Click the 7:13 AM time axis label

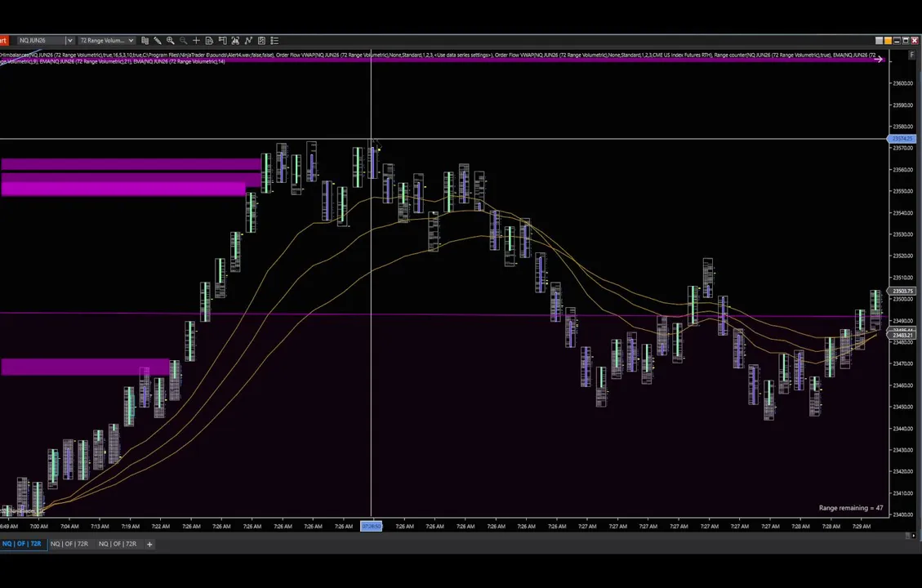[100, 526]
